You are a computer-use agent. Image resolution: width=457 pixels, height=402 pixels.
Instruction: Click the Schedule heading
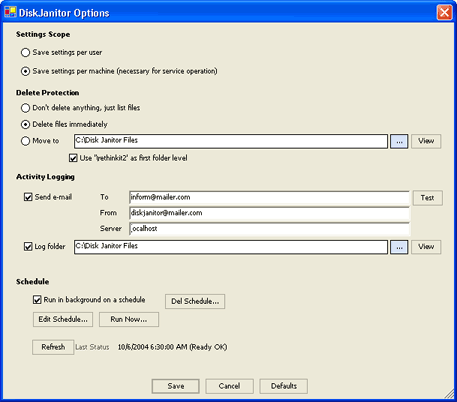[33, 282]
